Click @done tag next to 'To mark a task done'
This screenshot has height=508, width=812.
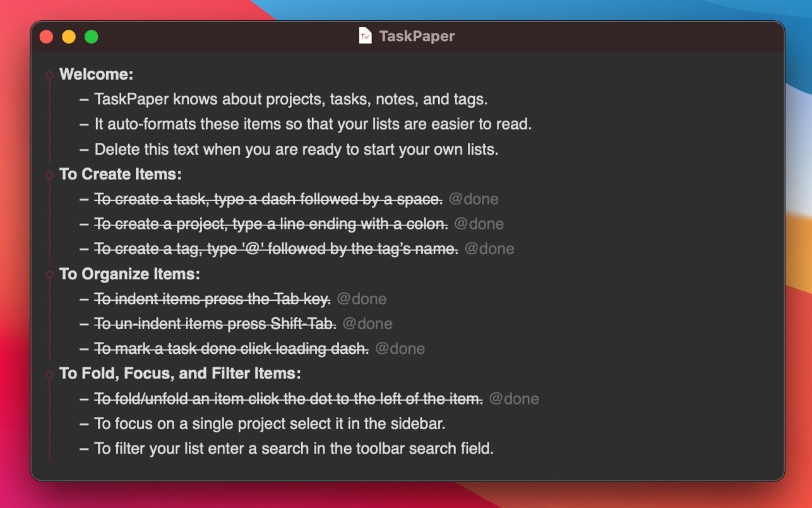[x=400, y=349]
